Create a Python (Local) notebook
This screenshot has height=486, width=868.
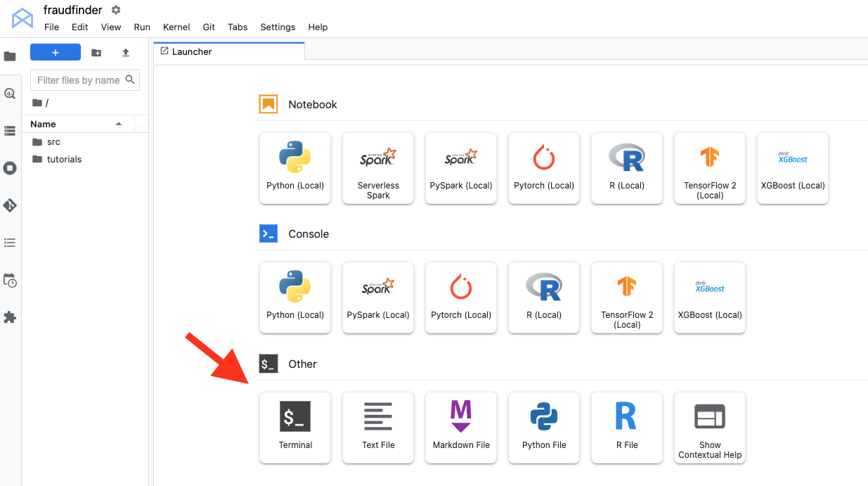pyautogui.click(x=295, y=168)
